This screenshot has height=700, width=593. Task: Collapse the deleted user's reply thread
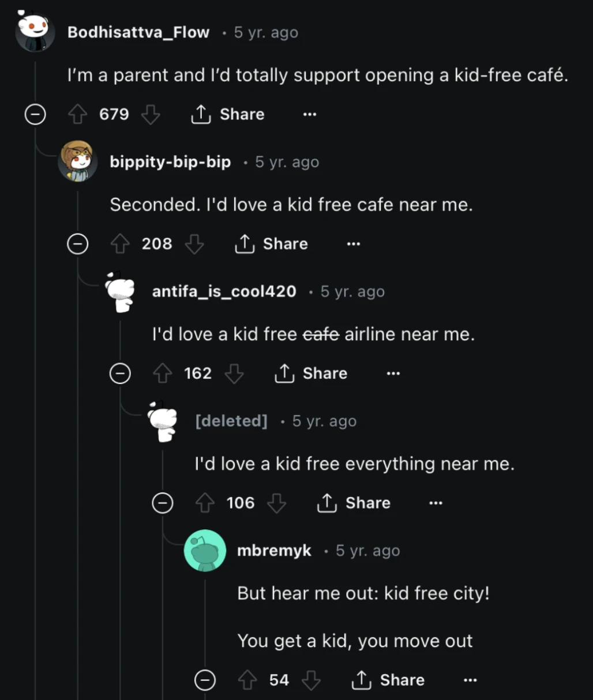(163, 503)
